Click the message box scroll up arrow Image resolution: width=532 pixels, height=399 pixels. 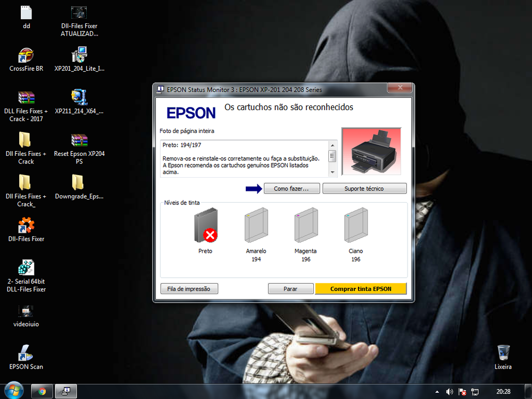click(332, 145)
